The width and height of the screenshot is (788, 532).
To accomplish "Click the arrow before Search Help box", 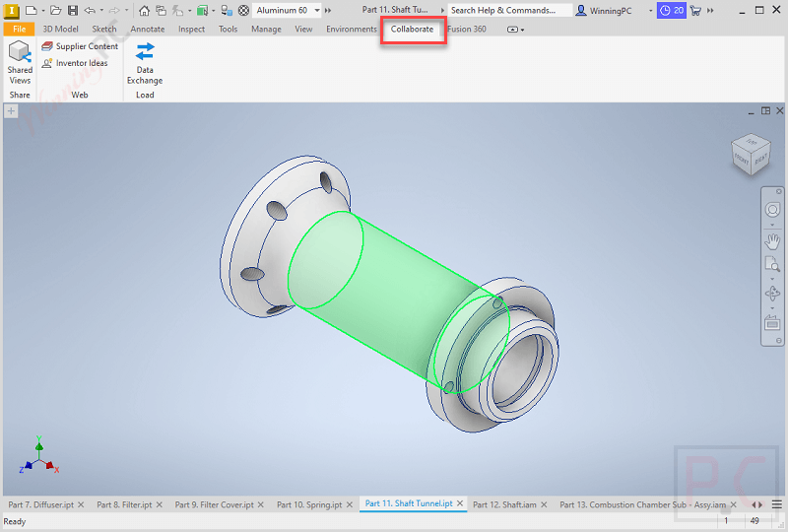I will [x=442, y=11].
